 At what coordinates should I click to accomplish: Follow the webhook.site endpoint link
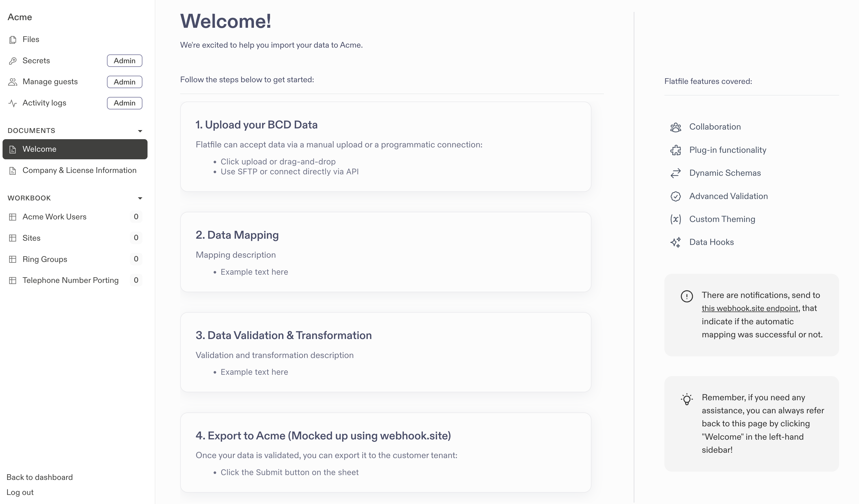click(749, 308)
